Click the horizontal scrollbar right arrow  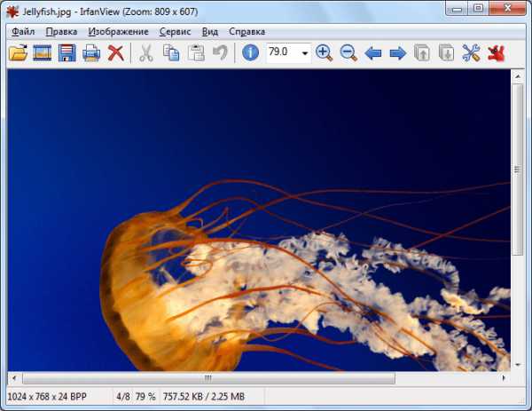(504, 378)
